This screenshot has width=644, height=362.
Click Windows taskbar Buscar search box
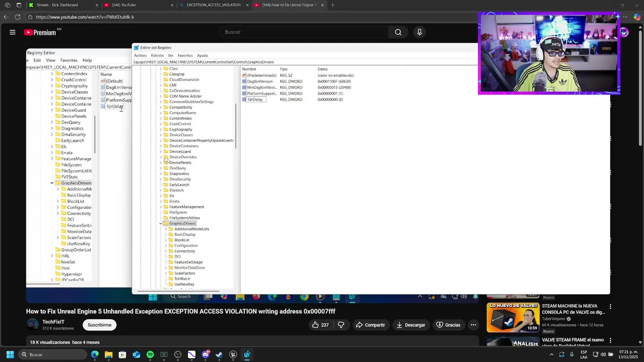(x=52, y=354)
